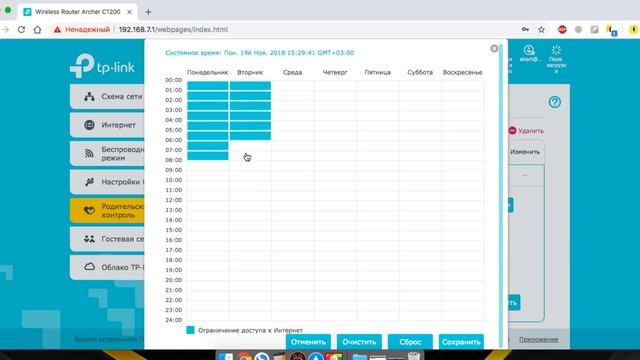Image resolution: width=640 pixels, height=360 pixels.
Task: Click the wireless signal icon in the sidebar
Action: coord(89,153)
